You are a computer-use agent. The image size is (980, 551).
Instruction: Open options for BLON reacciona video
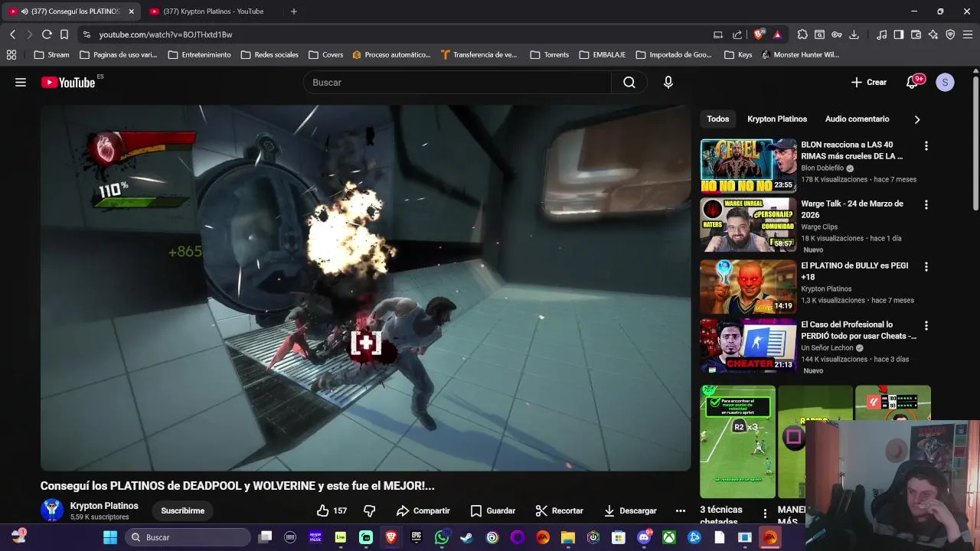(926, 145)
